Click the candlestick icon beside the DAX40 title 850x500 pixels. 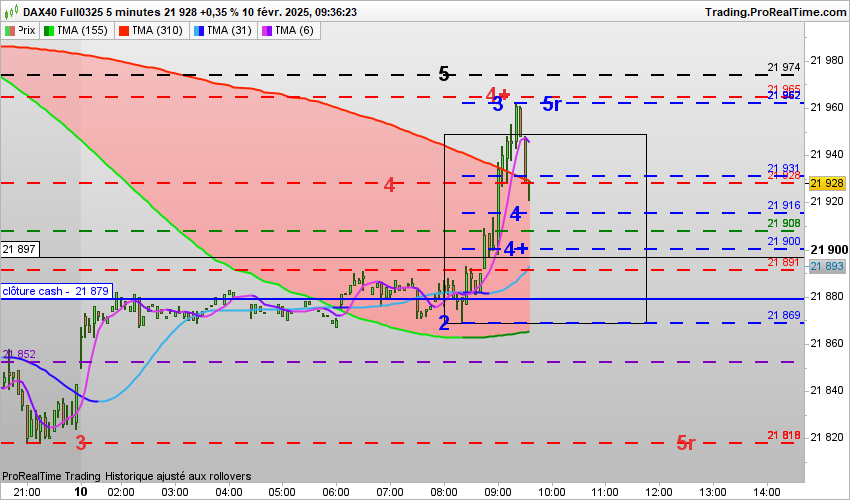tap(12, 11)
